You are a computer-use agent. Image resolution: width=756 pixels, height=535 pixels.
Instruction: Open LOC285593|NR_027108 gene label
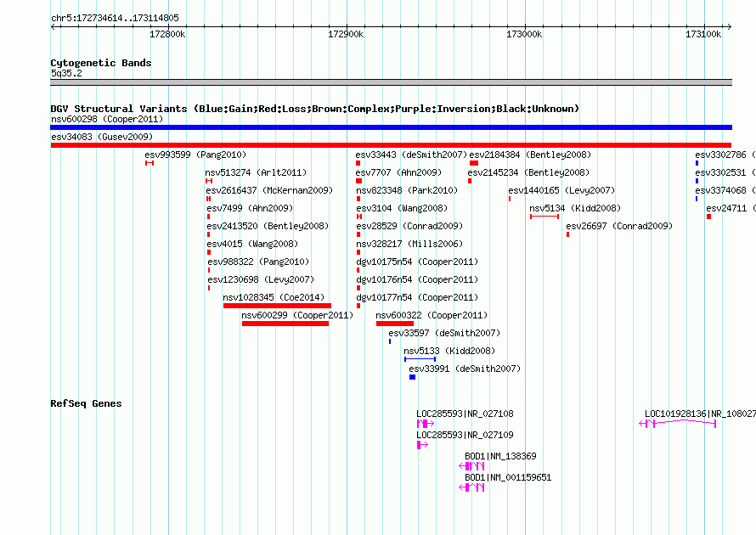tap(465, 414)
